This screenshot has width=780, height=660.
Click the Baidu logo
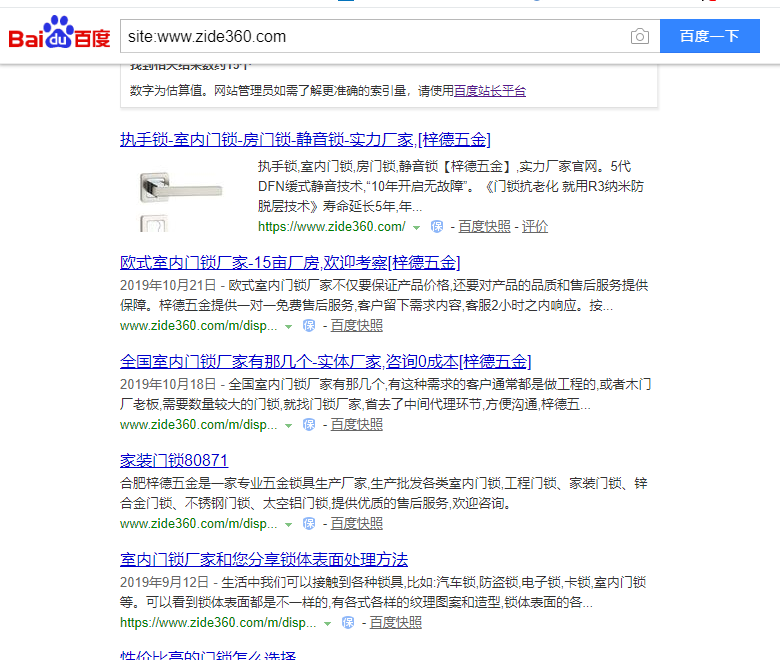point(59,33)
